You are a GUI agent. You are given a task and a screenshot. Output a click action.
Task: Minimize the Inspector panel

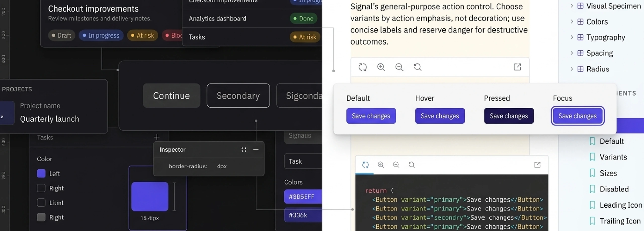point(256,150)
